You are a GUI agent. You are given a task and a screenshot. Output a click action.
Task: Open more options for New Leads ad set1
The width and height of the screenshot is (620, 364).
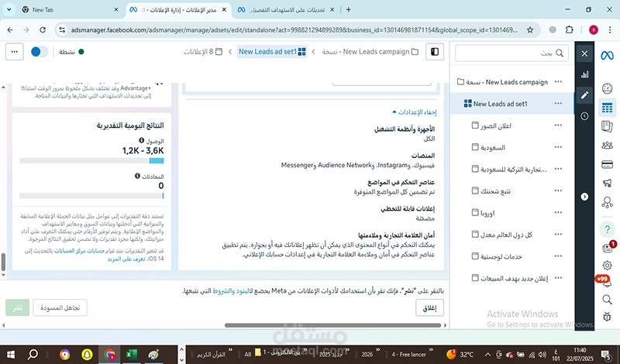558,104
